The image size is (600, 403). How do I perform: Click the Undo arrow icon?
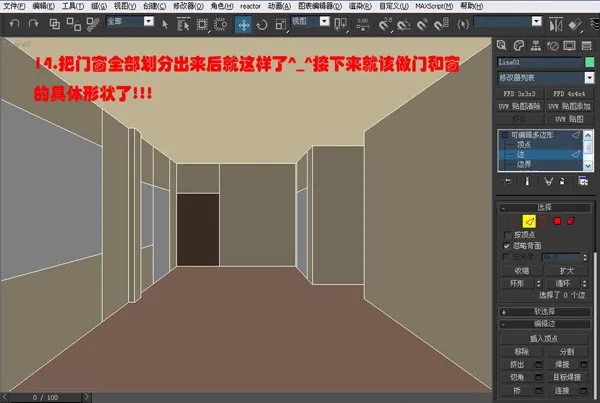point(15,24)
